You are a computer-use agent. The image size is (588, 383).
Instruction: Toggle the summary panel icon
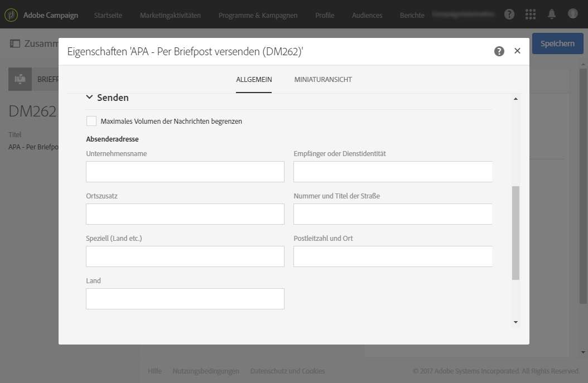(15, 43)
